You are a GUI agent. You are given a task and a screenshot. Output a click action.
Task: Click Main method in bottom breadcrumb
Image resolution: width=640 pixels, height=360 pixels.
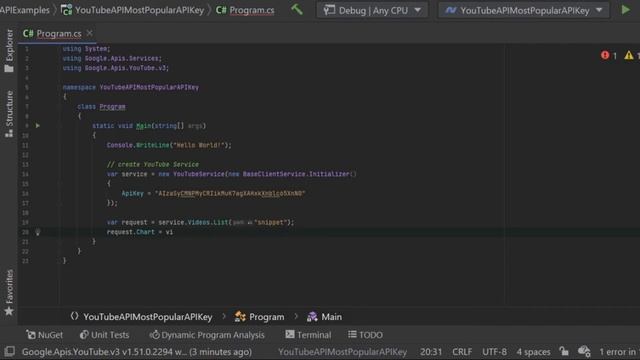pyautogui.click(x=324, y=317)
